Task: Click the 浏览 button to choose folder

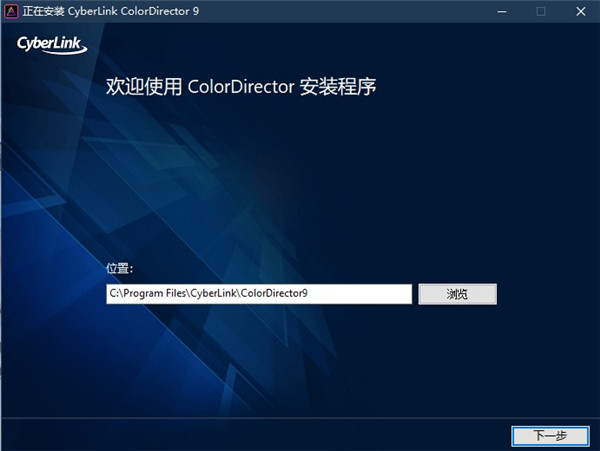Action: pyautogui.click(x=457, y=294)
